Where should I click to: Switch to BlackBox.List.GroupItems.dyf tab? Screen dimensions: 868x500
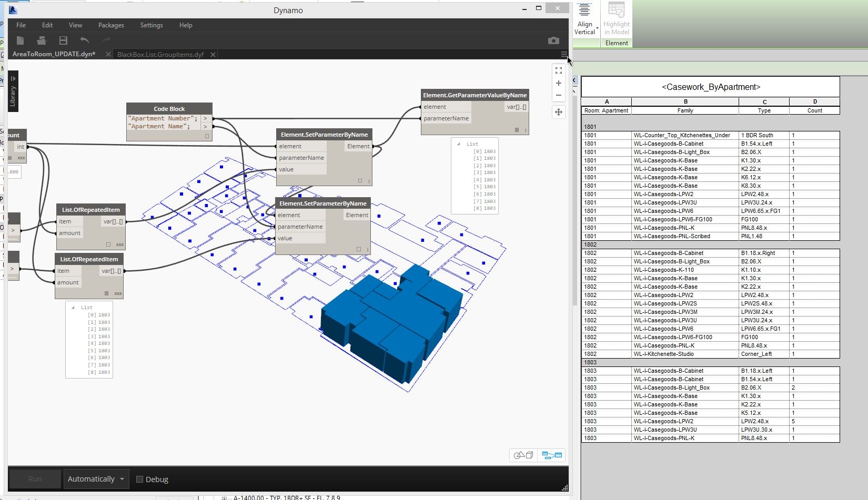click(160, 54)
